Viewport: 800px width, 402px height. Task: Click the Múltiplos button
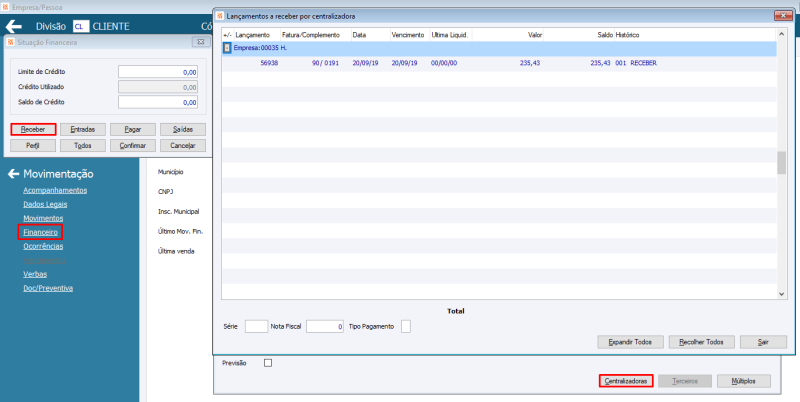tap(743, 381)
